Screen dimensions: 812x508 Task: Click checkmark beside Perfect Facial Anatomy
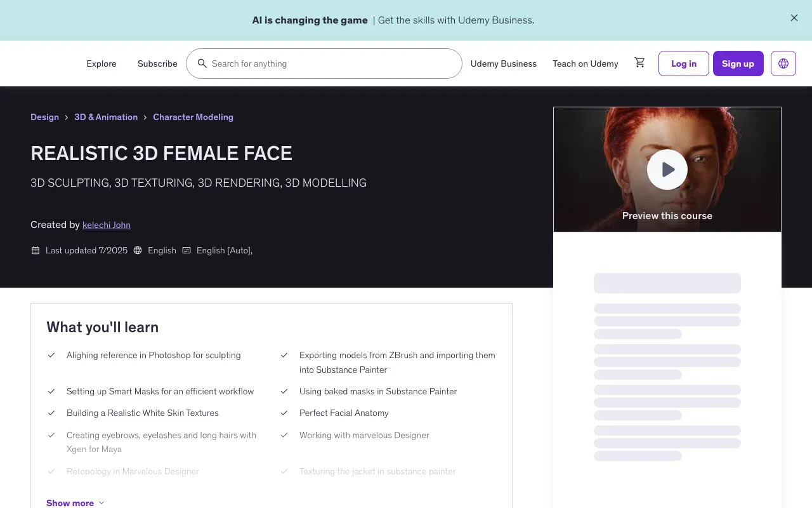(284, 413)
